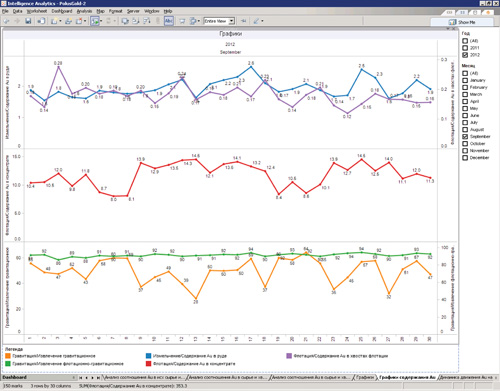Viewport: 500px width, 391px height.
Task: Open the File menu
Action: [5, 11]
